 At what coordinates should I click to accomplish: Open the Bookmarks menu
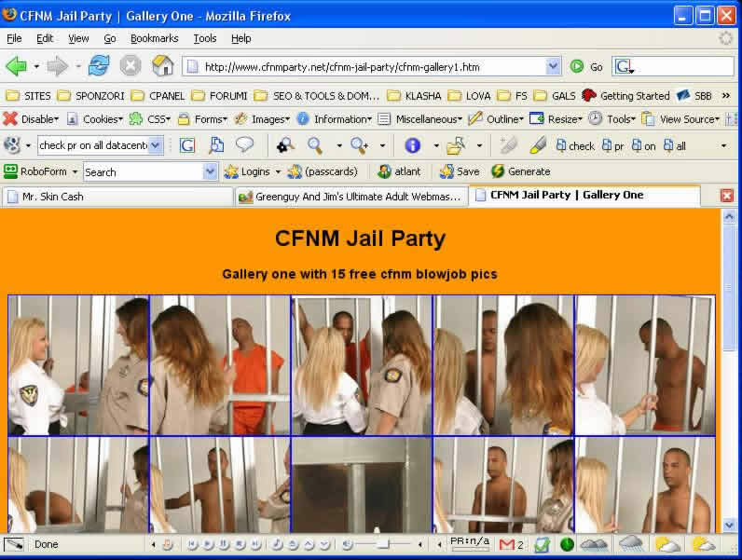click(x=154, y=38)
